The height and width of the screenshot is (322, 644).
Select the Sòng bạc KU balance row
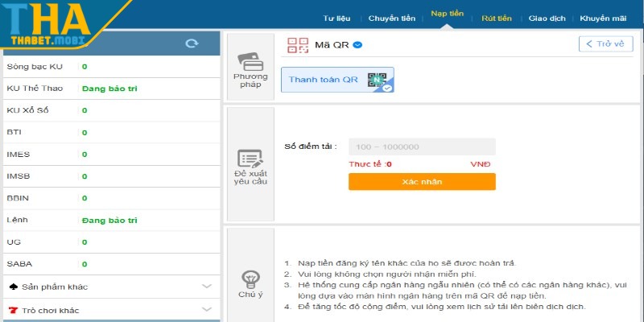click(x=110, y=66)
